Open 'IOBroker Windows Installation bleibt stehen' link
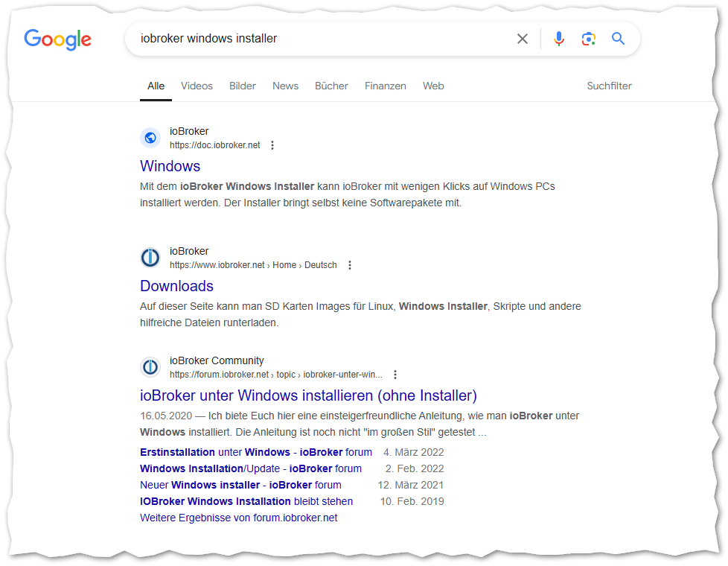This screenshot has width=728, height=566. click(246, 502)
